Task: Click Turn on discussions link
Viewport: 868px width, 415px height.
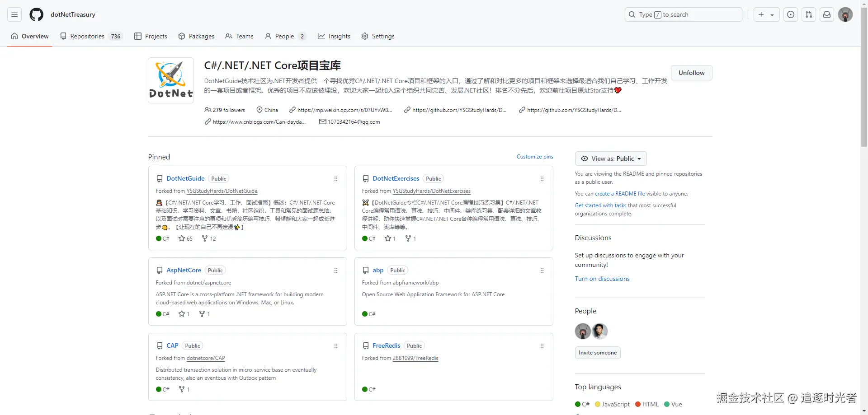Action: click(x=602, y=279)
